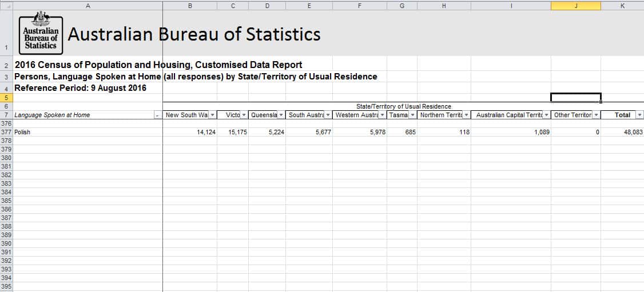Click the value 5,677 cell
The image size is (644, 292).
(x=309, y=132)
